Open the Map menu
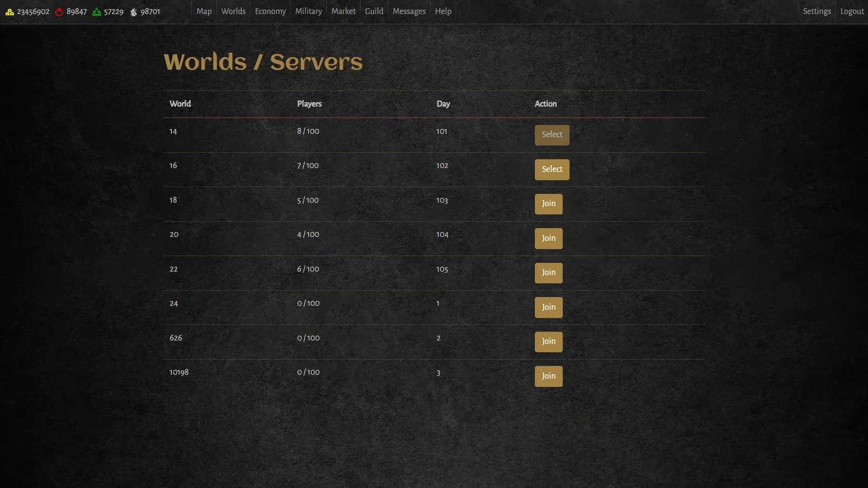The image size is (868, 488). coord(204,11)
